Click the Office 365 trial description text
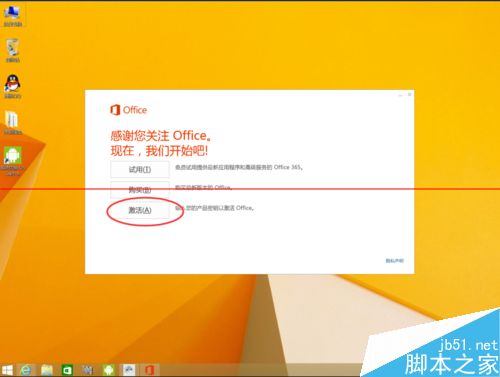This screenshot has height=377, width=500. (x=239, y=167)
